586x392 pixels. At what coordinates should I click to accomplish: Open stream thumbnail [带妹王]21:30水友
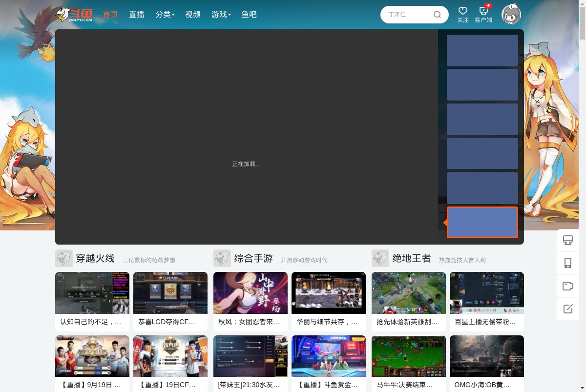point(251,356)
